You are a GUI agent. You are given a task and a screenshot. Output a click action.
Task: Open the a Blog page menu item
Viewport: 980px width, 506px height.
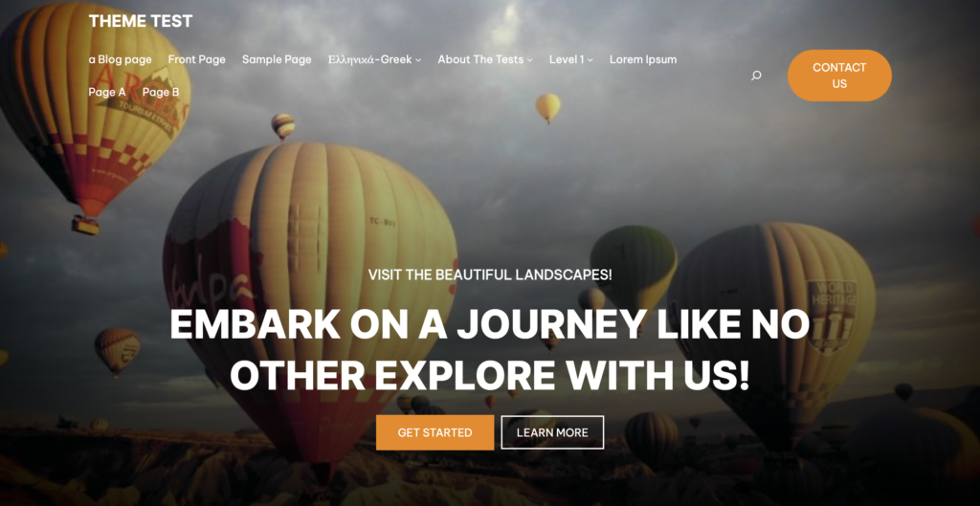(120, 59)
